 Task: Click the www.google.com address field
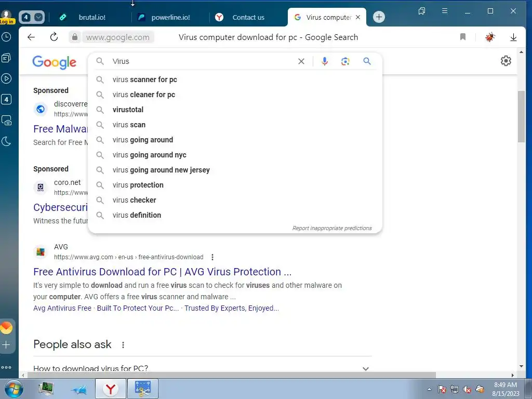pyautogui.click(x=118, y=37)
